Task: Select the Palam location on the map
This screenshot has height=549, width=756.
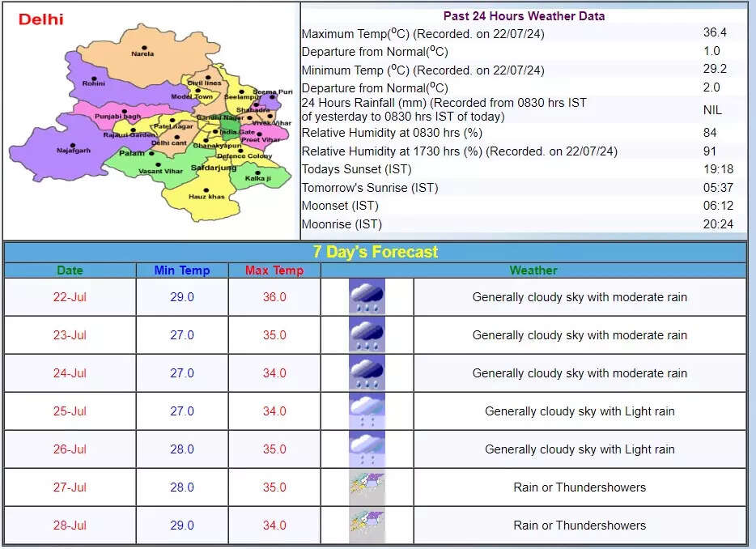Action: [132, 153]
